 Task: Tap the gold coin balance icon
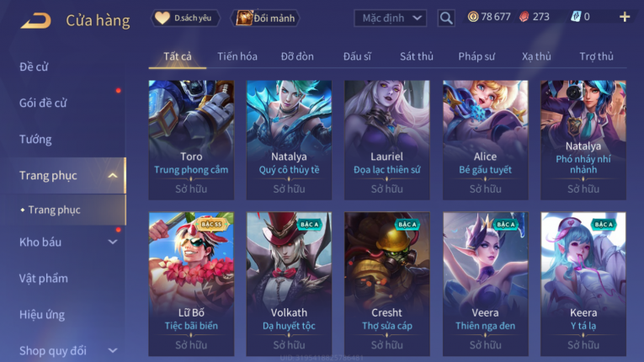tap(473, 17)
